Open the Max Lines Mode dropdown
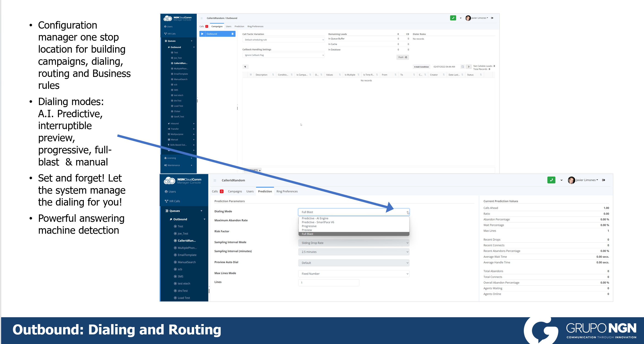 (x=353, y=274)
